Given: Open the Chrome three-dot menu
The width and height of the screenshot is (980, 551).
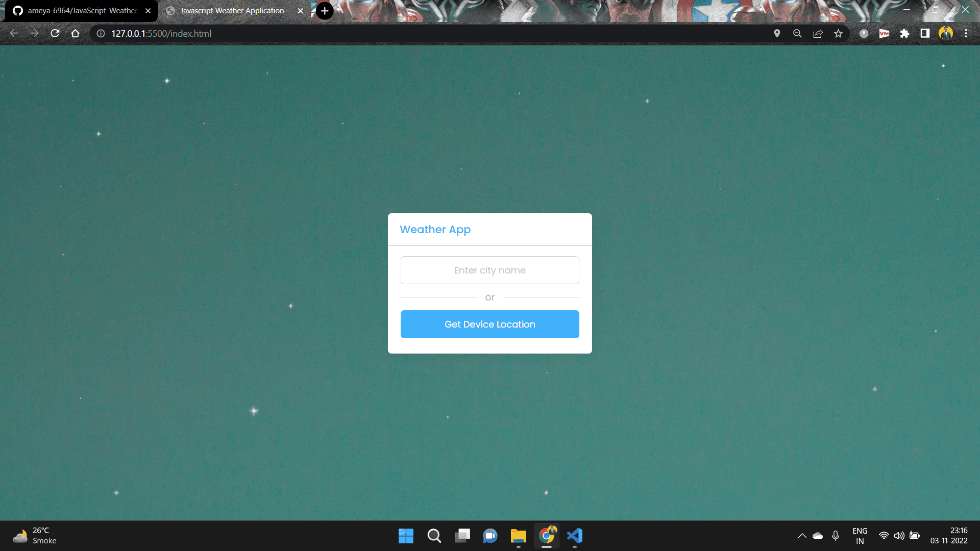Looking at the screenshot, I should pyautogui.click(x=966, y=33).
